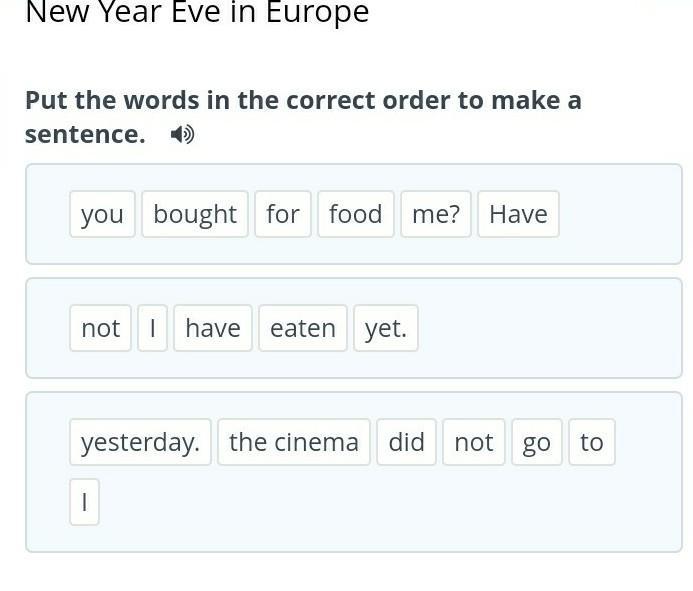Click 'not' in the third sentence
Image resolution: width=693 pixels, height=591 pixels.
pyautogui.click(x=474, y=442)
